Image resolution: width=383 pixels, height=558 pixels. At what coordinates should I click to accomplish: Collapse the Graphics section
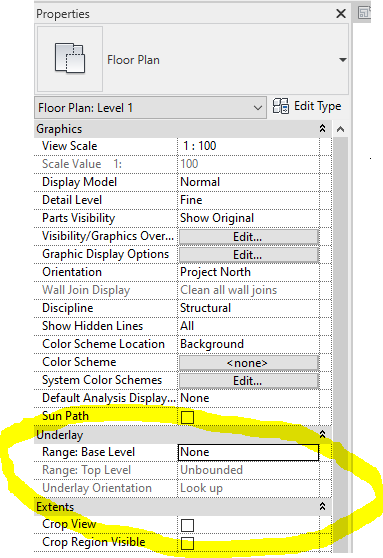click(x=322, y=128)
